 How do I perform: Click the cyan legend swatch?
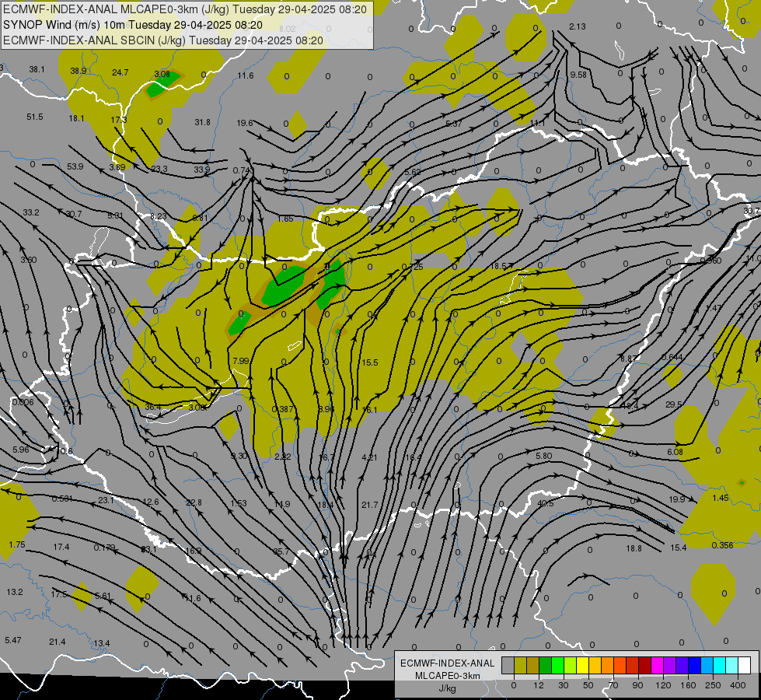(719, 666)
